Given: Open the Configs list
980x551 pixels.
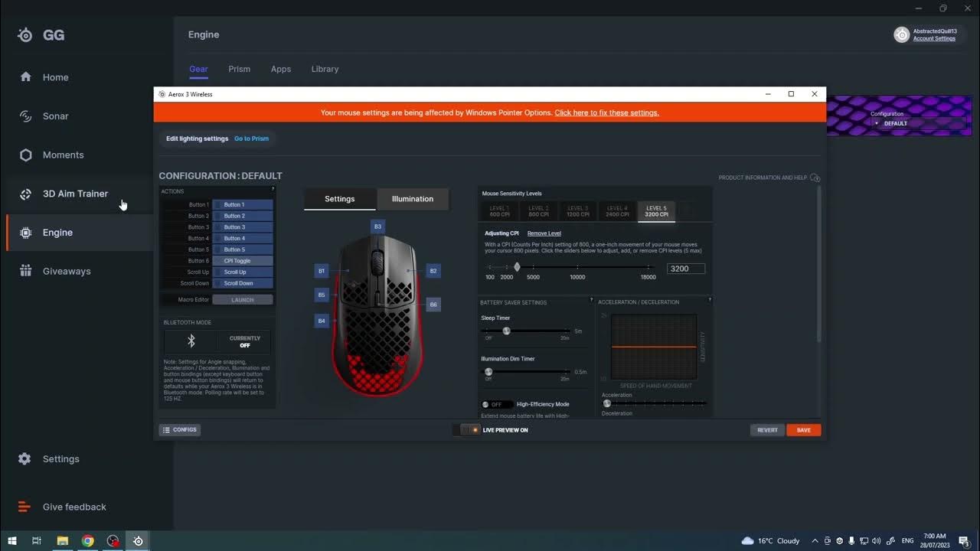Looking at the screenshot, I should coord(180,430).
